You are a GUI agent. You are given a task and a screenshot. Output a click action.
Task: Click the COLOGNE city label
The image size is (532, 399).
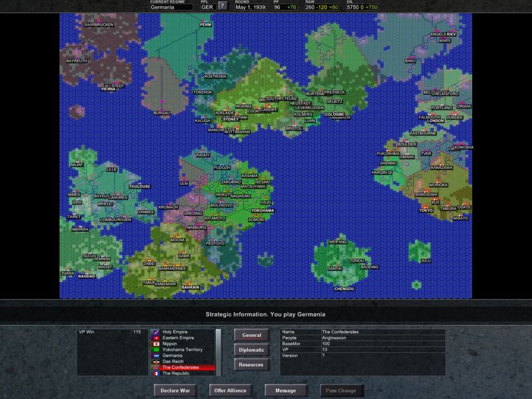tap(334, 114)
